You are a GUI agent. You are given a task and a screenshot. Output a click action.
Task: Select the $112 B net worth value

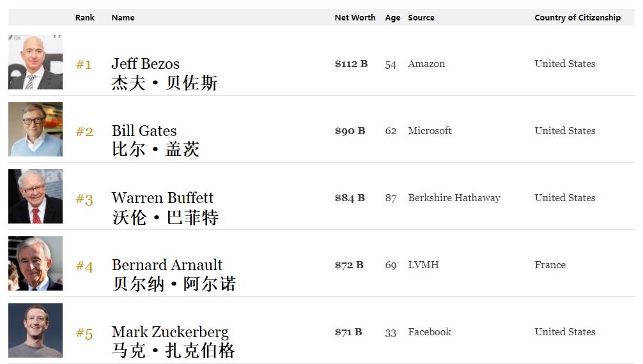pos(351,64)
